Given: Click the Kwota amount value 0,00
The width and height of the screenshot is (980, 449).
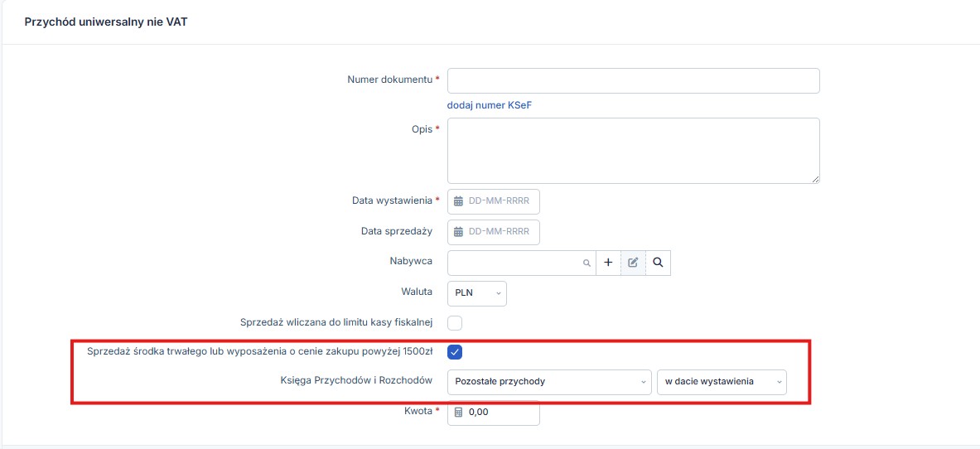Looking at the screenshot, I should tap(480, 413).
